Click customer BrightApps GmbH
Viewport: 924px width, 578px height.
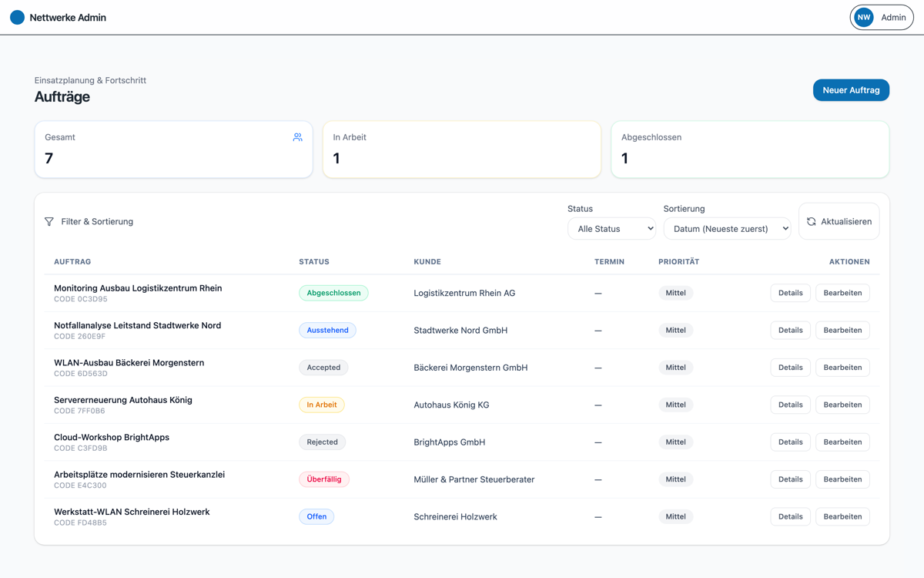450,442
